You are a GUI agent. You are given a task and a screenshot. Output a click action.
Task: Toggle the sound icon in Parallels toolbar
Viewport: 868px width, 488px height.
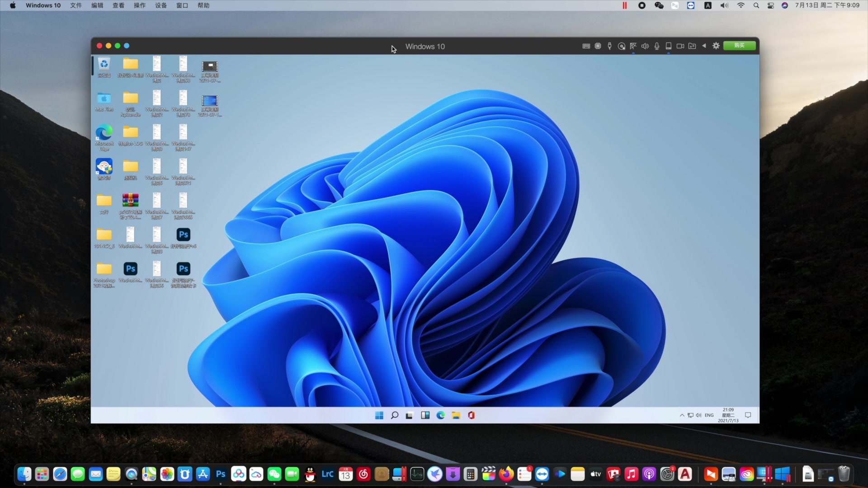pos(645,46)
